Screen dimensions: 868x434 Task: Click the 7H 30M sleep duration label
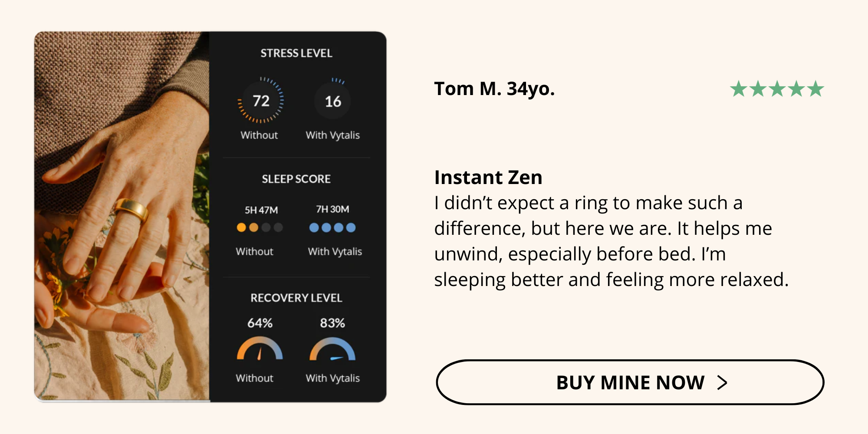[x=332, y=209]
